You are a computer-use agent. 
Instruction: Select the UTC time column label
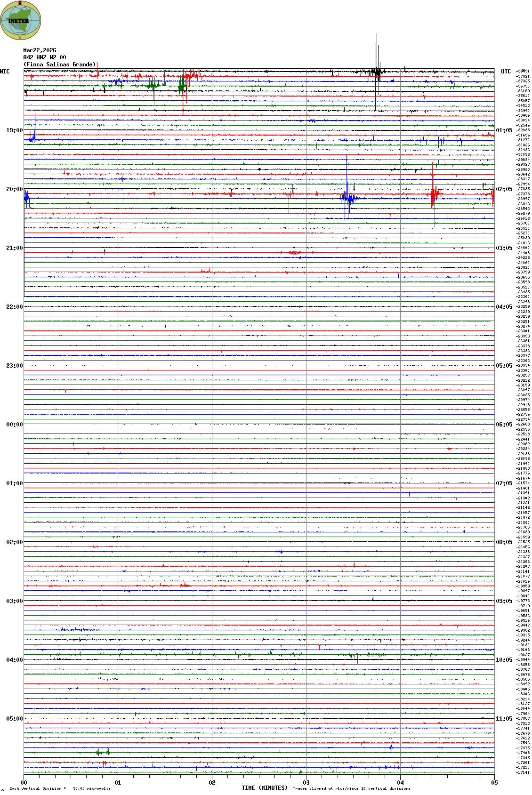coord(506,72)
